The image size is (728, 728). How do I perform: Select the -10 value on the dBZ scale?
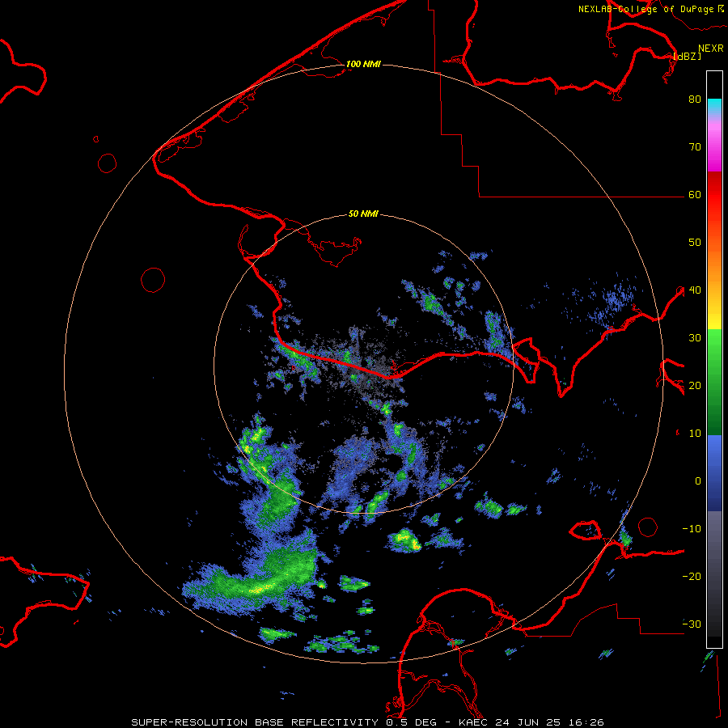(x=692, y=528)
